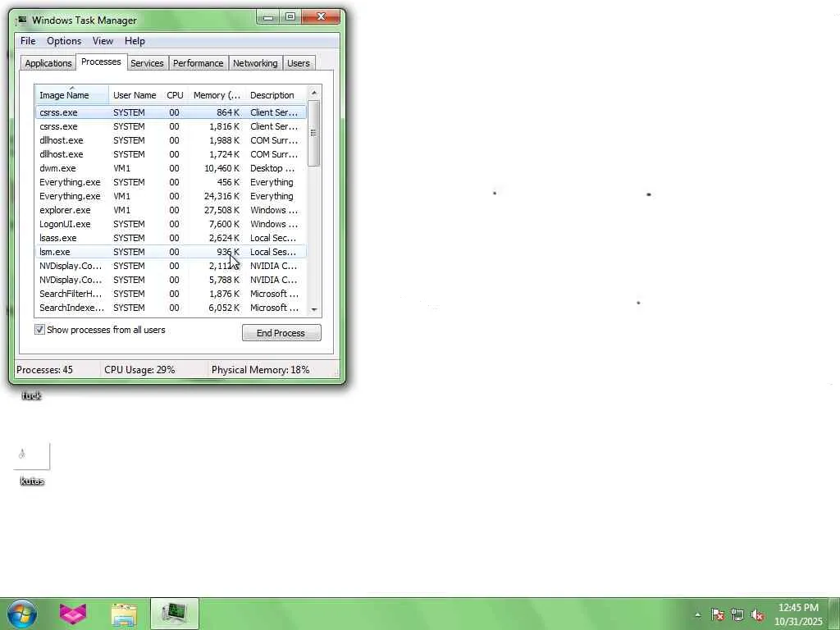The height and width of the screenshot is (630, 840).
Task: Click Task Manager title bar icon
Action: [21, 21]
